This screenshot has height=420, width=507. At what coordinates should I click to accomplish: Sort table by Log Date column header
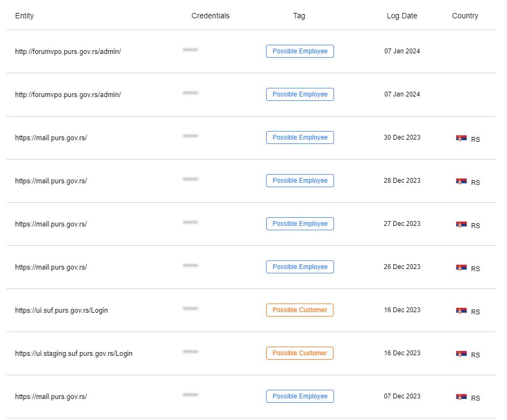[x=402, y=16]
